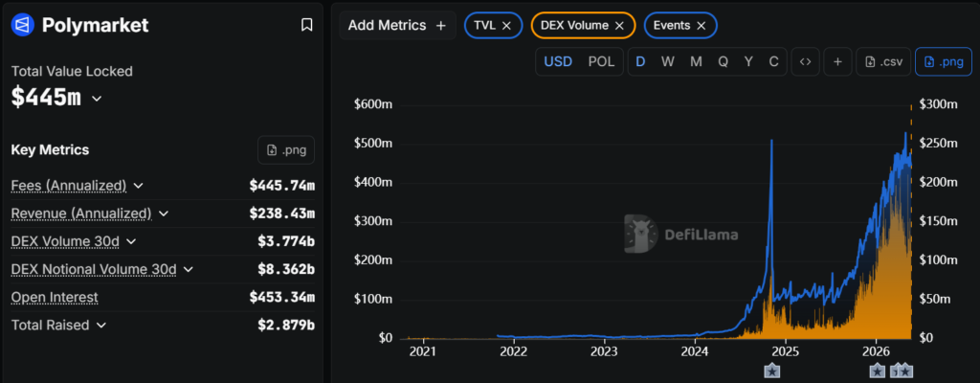980x383 pixels.
Task: Open the Add Metrics menu
Action: pyautogui.click(x=397, y=26)
